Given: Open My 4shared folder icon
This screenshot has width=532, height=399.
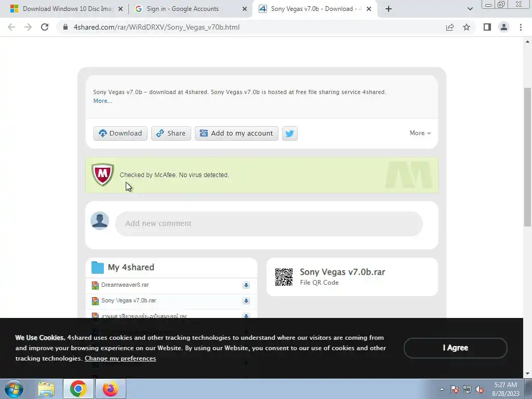Looking at the screenshot, I should click(x=98, y=268).
